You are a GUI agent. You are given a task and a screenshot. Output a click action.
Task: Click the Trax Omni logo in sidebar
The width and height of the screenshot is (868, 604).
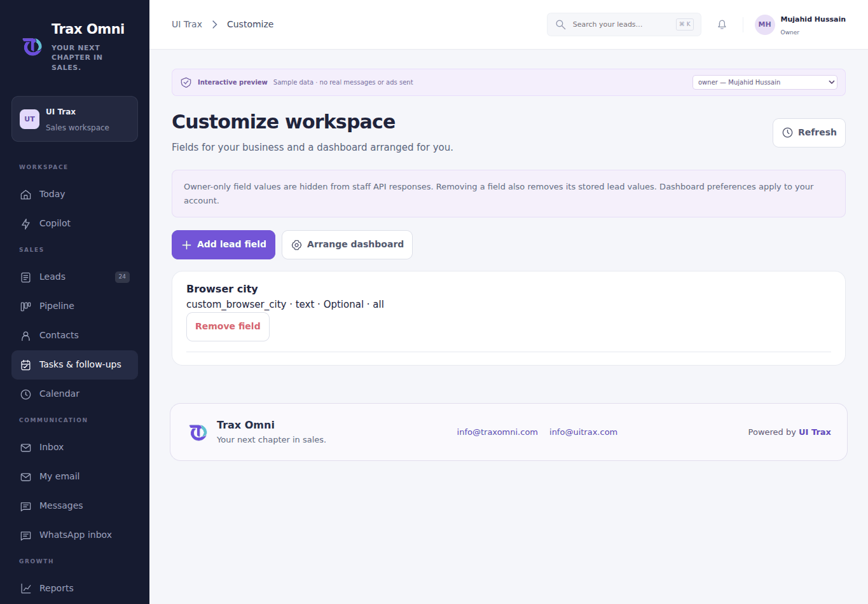[x=32, y=47]
